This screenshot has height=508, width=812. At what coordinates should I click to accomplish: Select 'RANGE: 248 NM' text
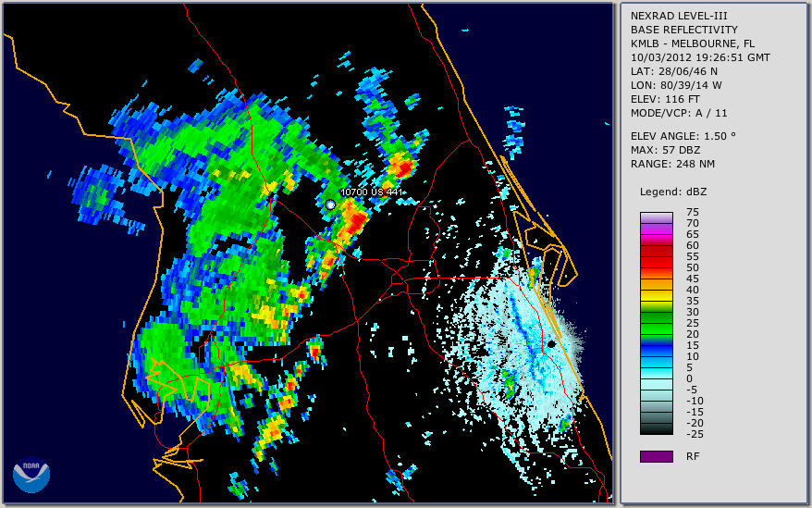672,165
